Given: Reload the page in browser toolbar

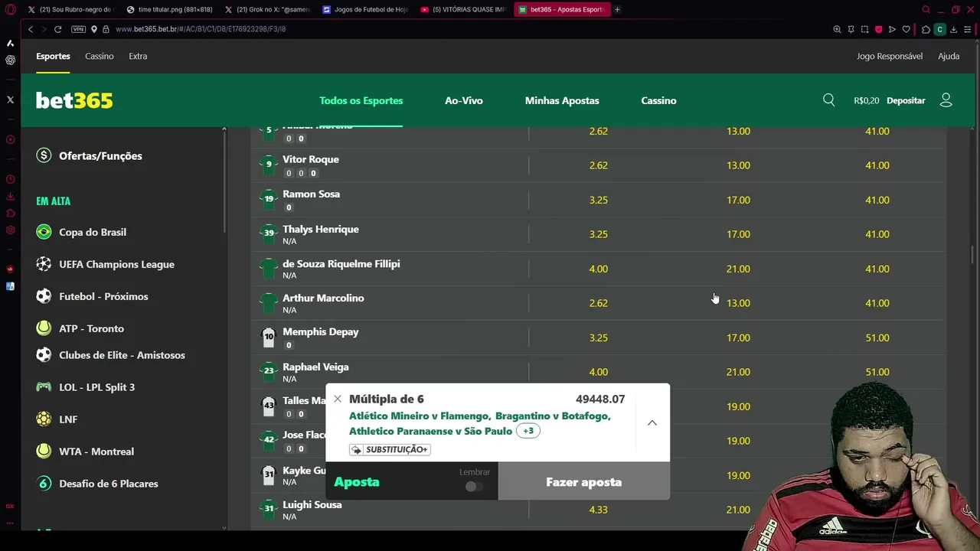Looking at the screenshot, I should [57, 29].
